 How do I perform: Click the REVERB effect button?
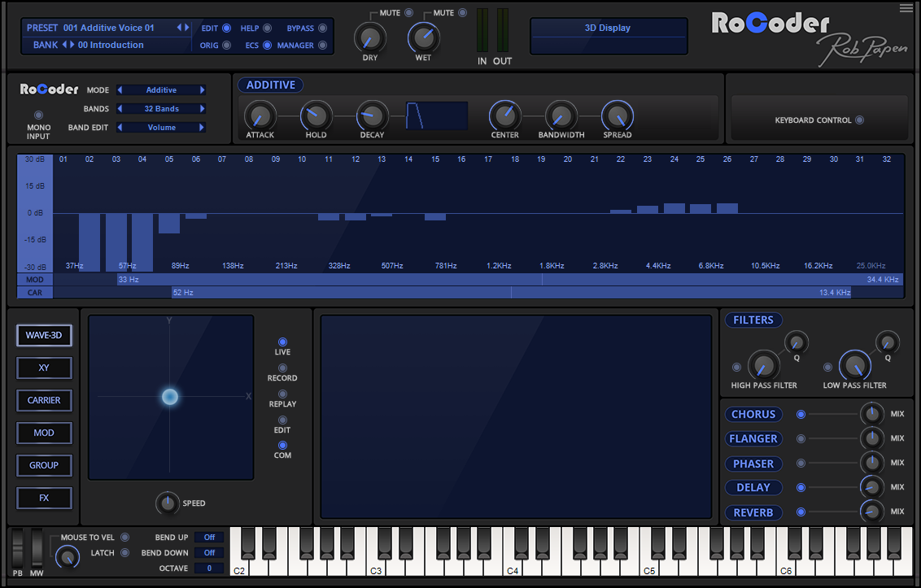pos(753,512)
